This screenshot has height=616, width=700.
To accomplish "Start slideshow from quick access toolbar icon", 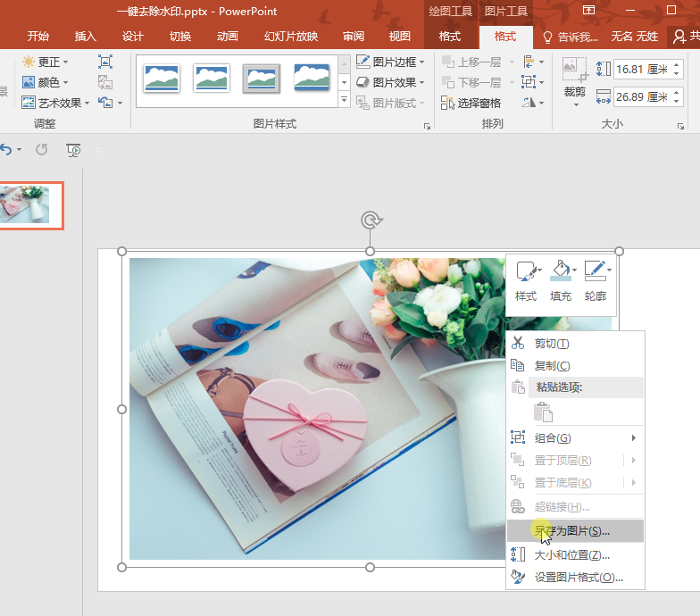I will pyautogui.click(x=73, y=150).
